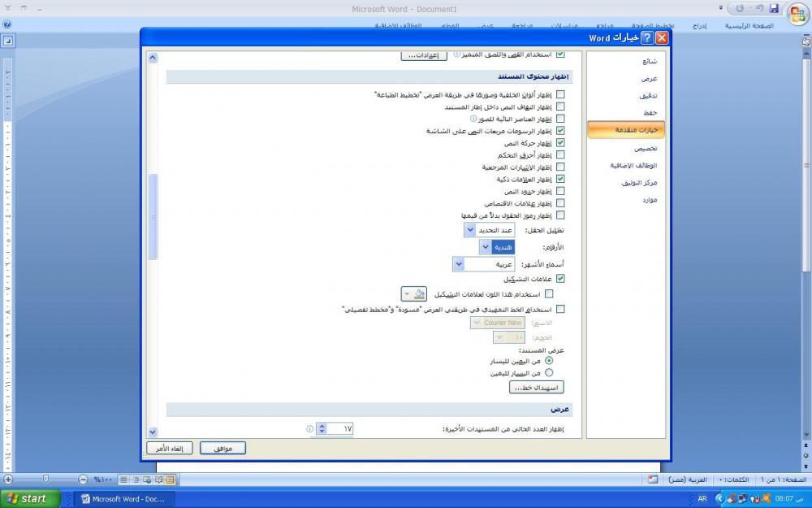Click the network computers tray icon
The height and width of the screenshot is (508, 812).
(x=744, y=499)
